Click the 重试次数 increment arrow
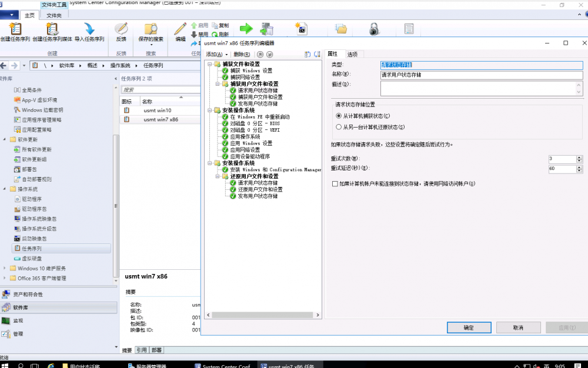This screenshot has width=588, height=368. point(579,158)
